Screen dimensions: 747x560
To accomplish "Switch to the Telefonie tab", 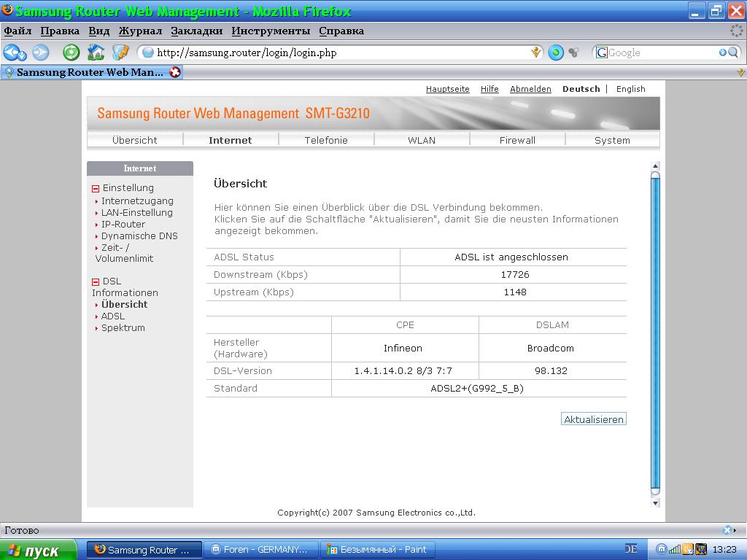I will point(326,140).
